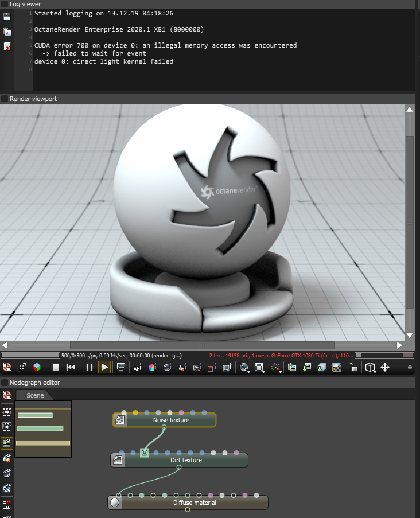Toggle grid snapping magnet icon
The image size is (420, 518).
(7, 505)
